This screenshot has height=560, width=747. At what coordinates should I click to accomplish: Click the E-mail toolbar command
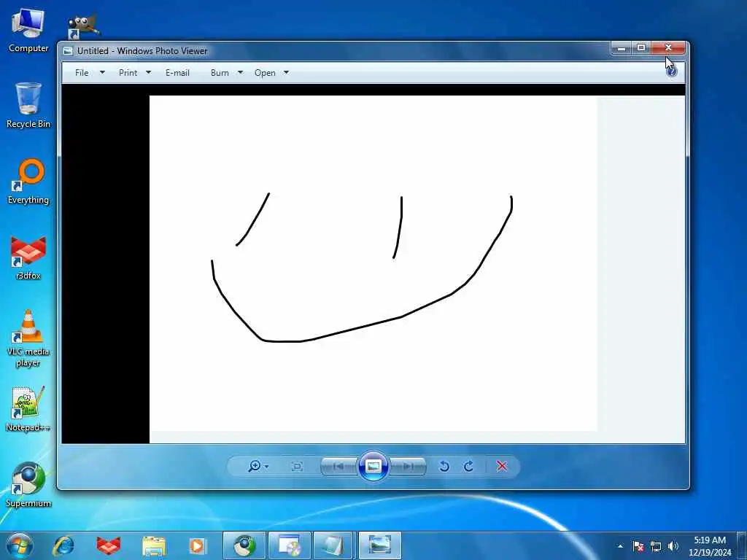coord(177,73)
